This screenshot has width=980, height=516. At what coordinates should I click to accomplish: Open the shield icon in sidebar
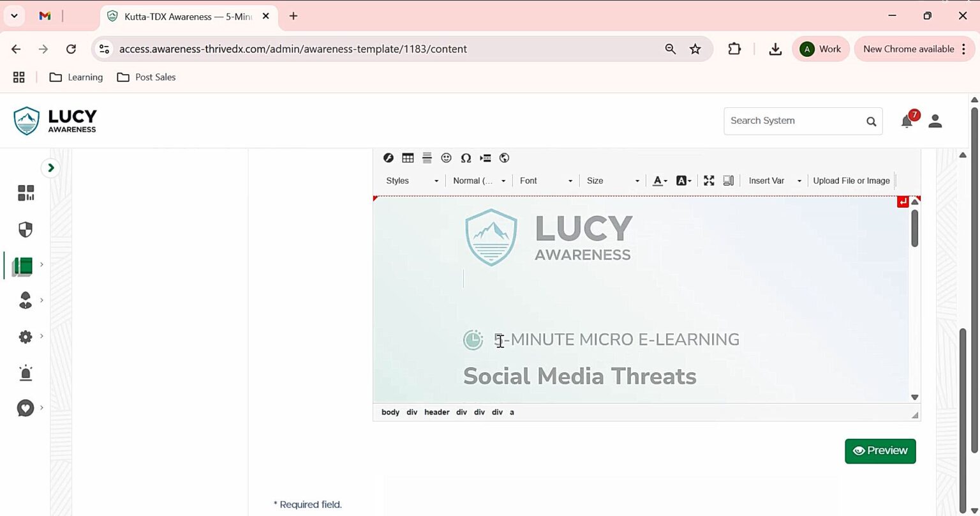26,229
